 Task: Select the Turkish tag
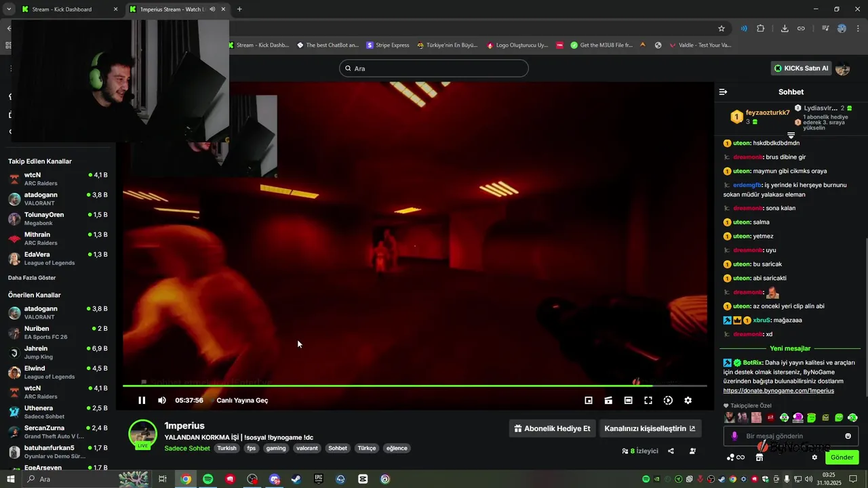click(226, 448)
